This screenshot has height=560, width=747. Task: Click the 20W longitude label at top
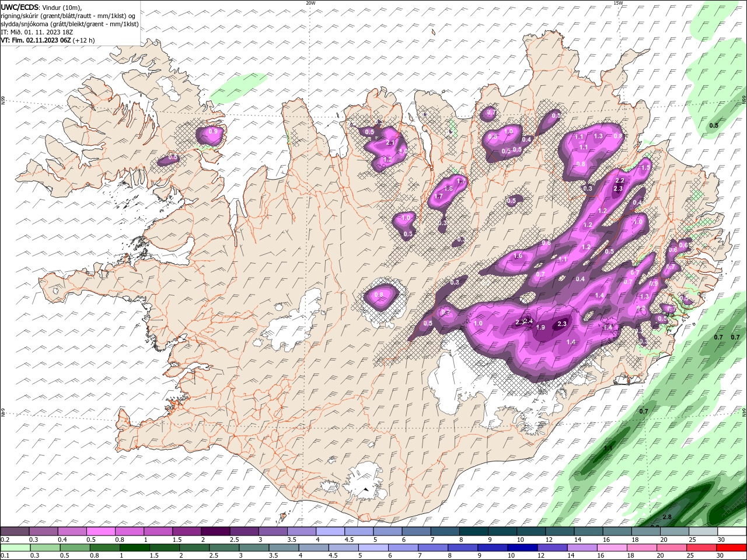(x=310, y=3)
